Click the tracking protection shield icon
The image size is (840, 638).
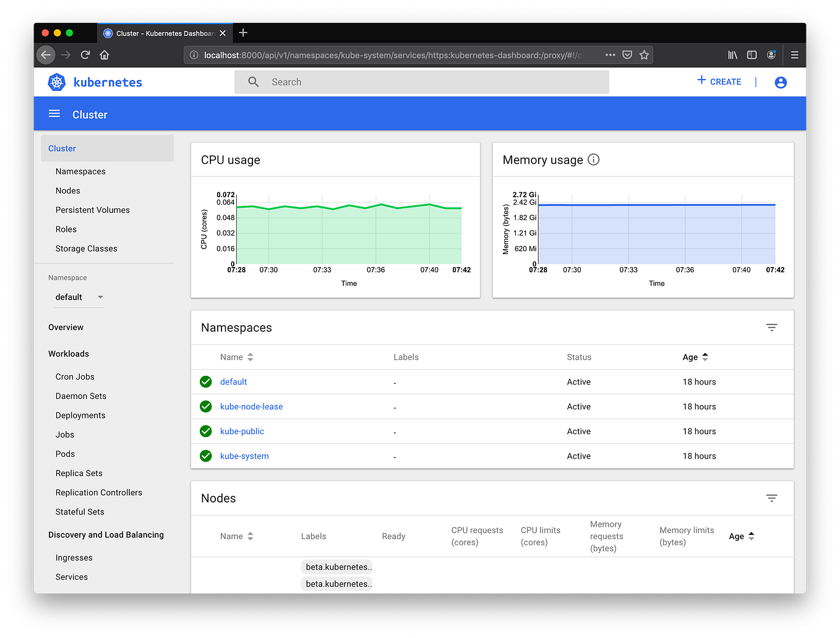[627, 54]
